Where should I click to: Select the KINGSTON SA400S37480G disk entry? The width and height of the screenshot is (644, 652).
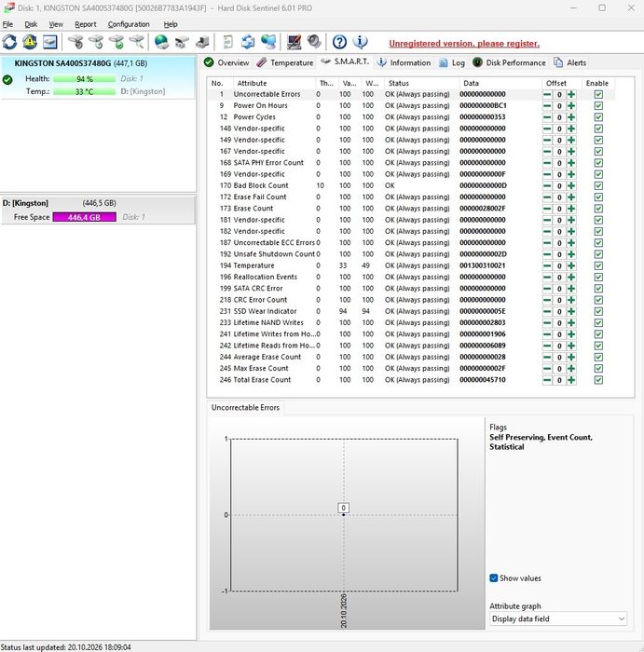point(98,77)
